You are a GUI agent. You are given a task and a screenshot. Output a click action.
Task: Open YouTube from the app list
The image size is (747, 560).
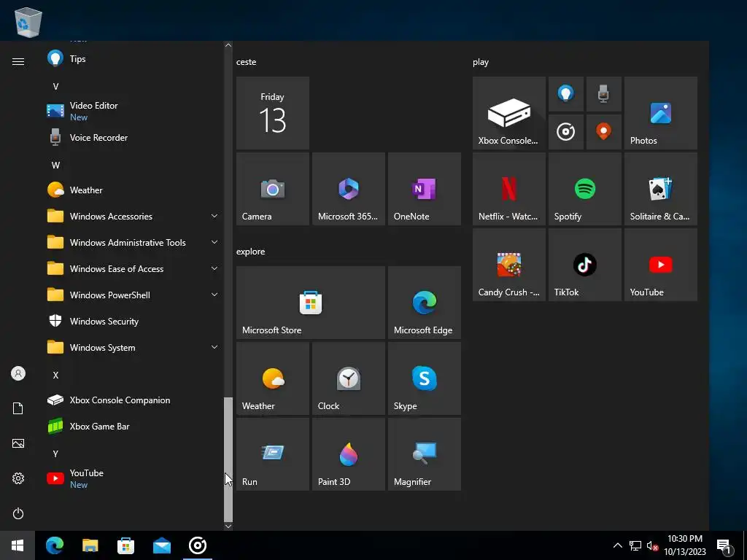133,478
